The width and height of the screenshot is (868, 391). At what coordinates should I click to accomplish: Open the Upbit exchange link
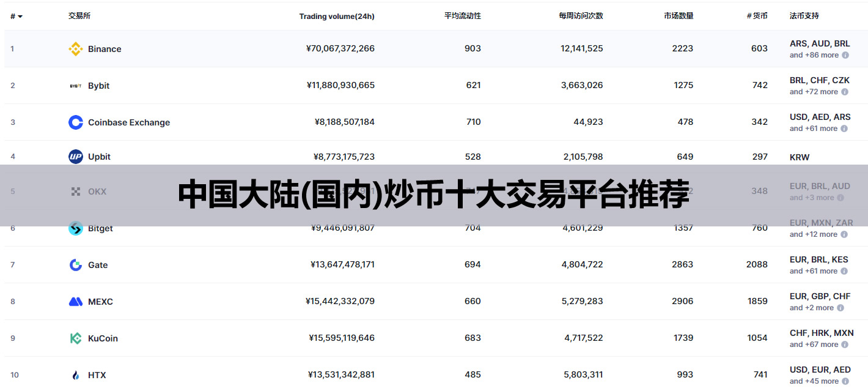click(x=99, y=157)
